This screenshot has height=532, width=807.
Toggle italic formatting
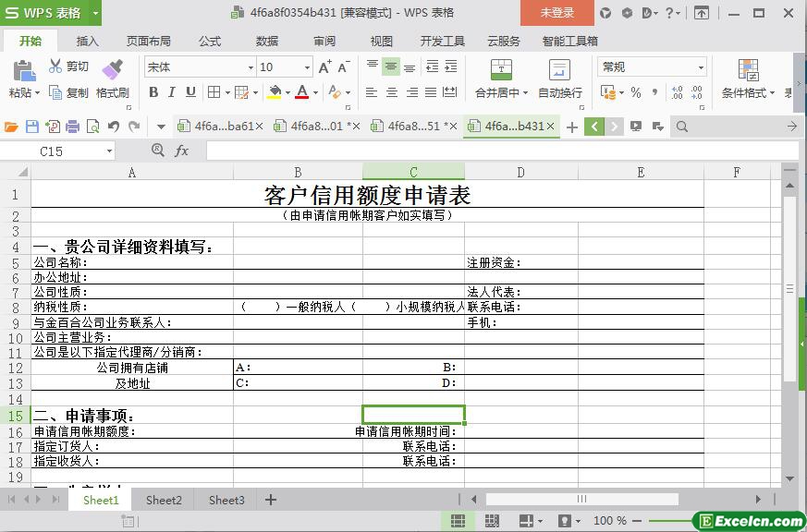(172, 92)
